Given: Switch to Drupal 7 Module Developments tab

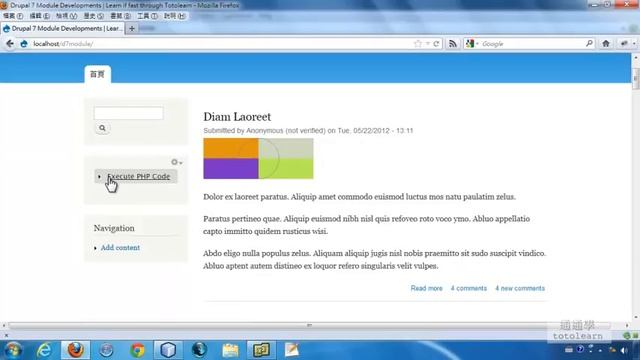Looking at the screenshot, I should click(62, 29).
